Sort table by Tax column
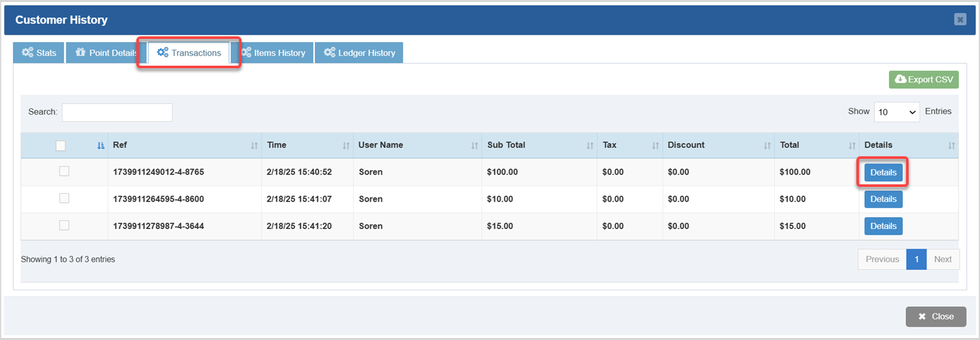 tap(630, 145)
